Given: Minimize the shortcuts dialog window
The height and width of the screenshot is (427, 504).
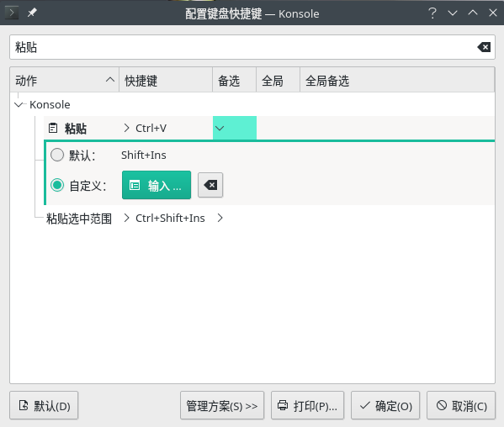Looking at the screenshot, I should click(x=453, y=13).
